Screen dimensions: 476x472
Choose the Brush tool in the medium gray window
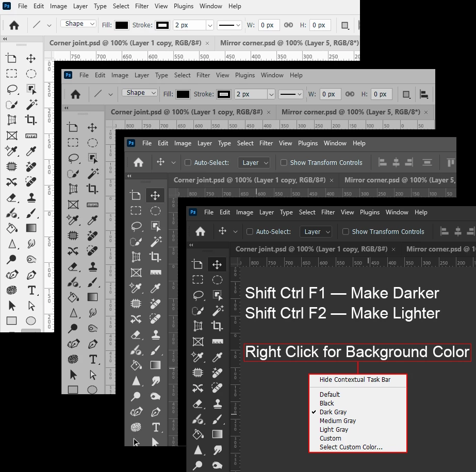pos(155,350)
